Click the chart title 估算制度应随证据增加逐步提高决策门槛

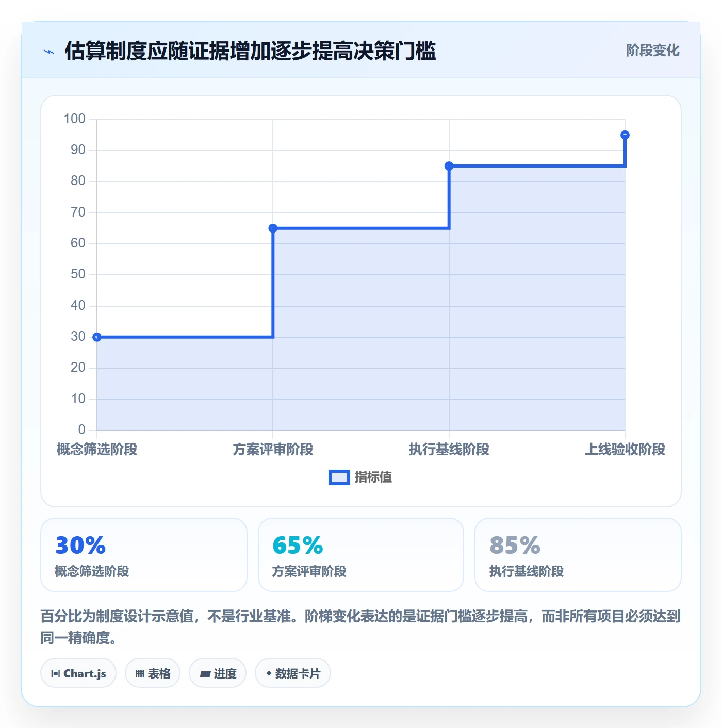tap(250, 51)
